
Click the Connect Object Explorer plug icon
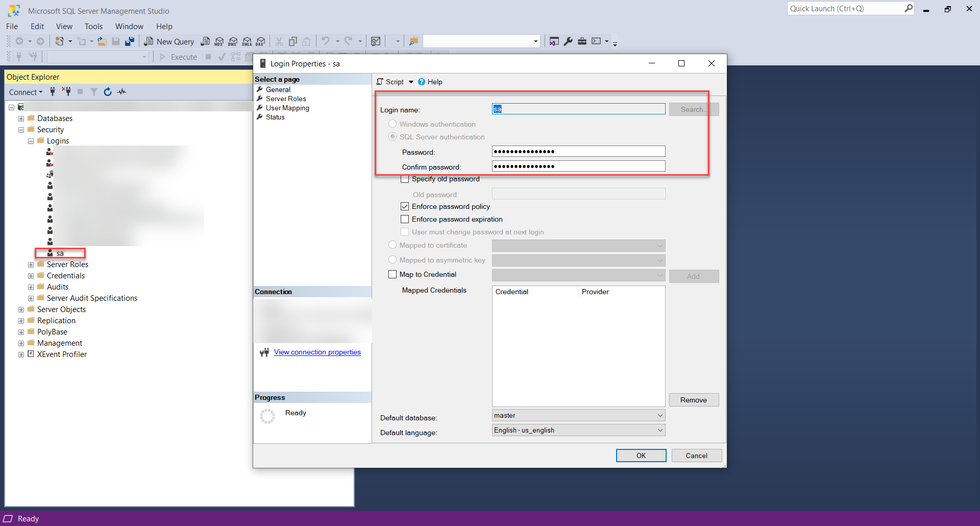(53, 92)
